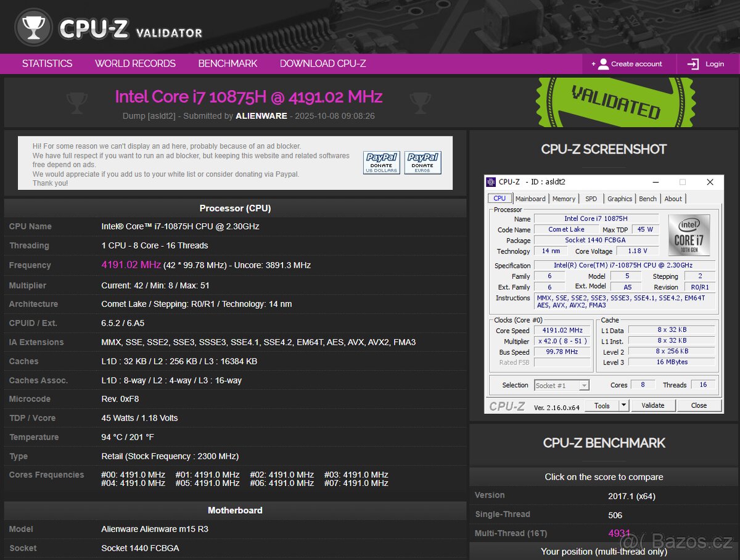Open the SPD tab in CPU-Z

(591, 199)
